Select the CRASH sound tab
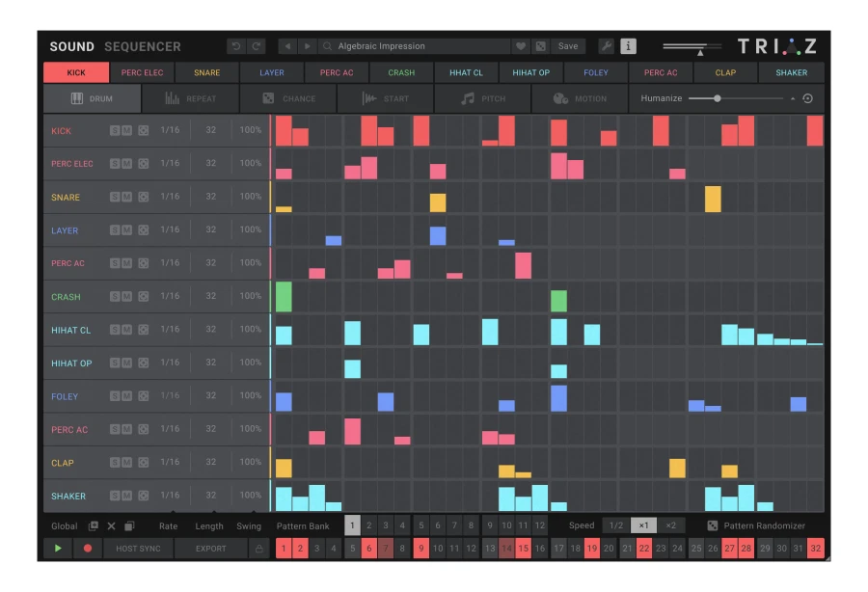The height and width of the screenshot is (592, 868). (x=401, y=72)
